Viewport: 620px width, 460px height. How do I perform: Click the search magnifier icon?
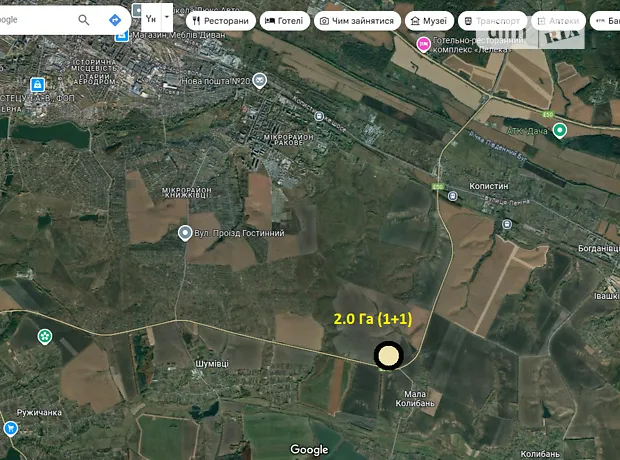[x=83, y=20]
